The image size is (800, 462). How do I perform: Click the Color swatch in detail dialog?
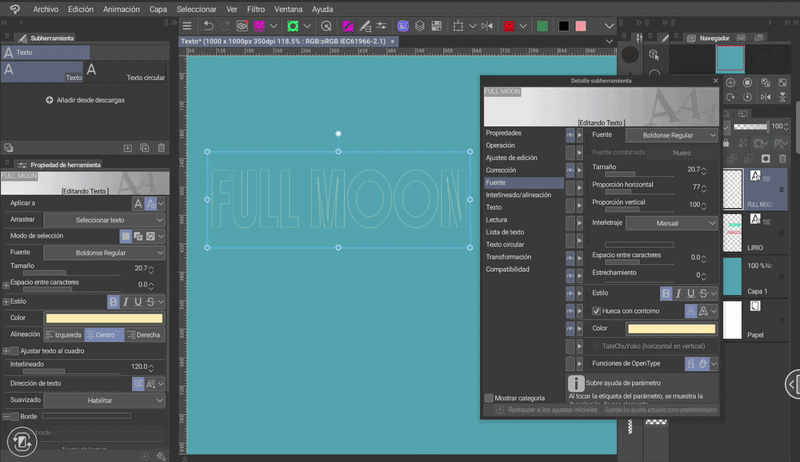click(670, 328)
